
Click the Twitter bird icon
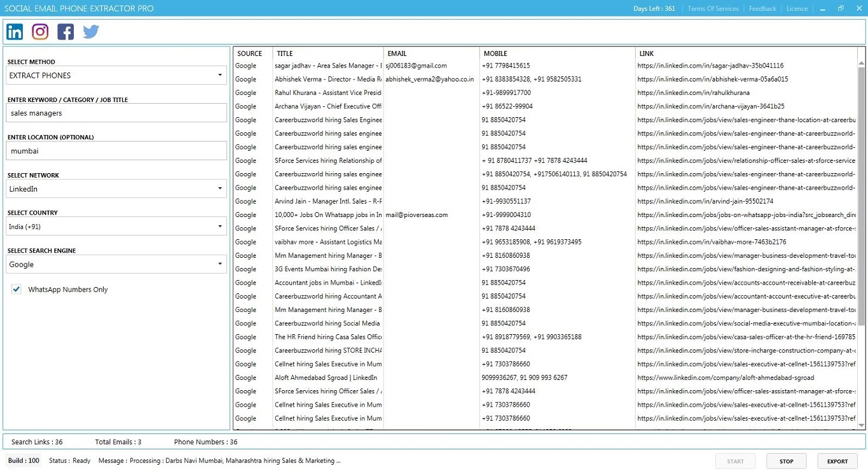(91, 32)
